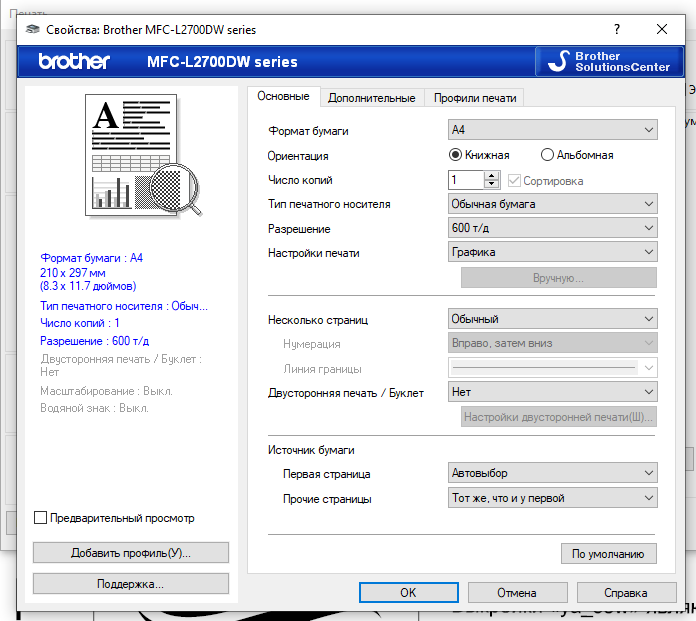Click summary text Разрешение : 600 т/д

tap(95, 341)
